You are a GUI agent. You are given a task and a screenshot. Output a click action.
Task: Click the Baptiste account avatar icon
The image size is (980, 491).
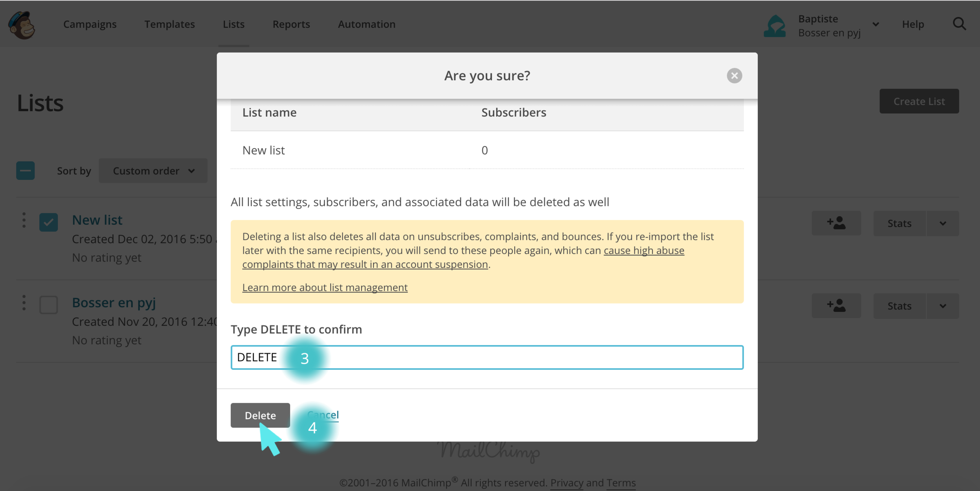pos(775,26)
